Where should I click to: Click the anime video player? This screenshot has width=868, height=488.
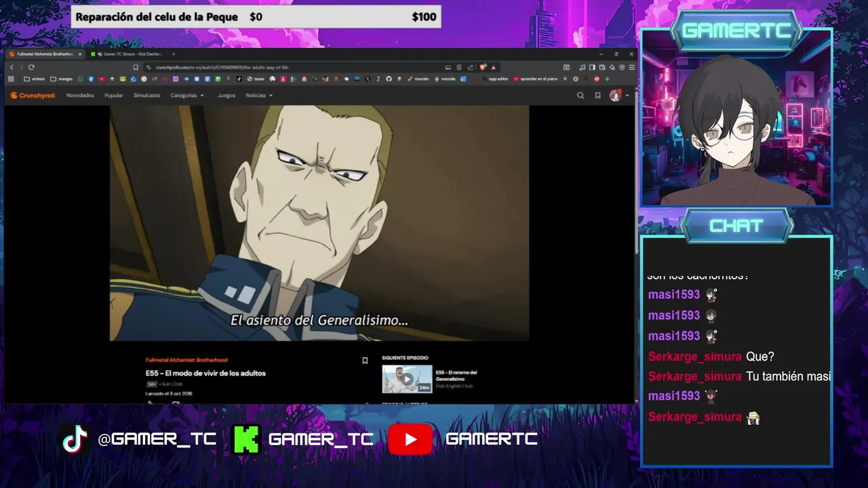point(319,223)
